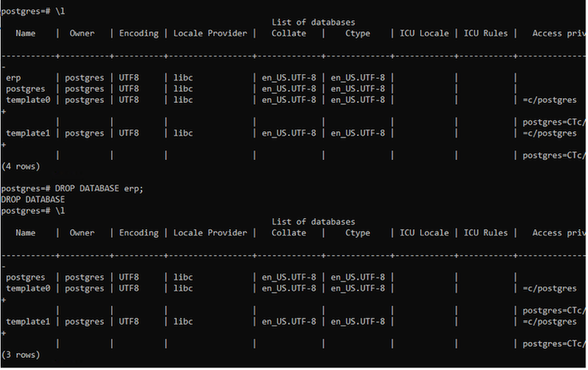Click the Encoding header in the first listing
This screenshot has height=370, width=588.
click(x=138, y=33)
